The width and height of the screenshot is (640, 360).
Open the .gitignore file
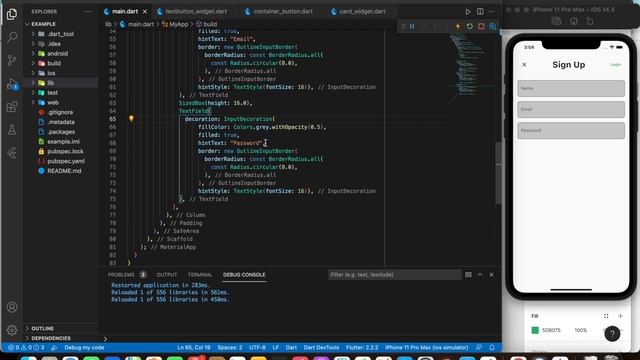click(60, 112)
